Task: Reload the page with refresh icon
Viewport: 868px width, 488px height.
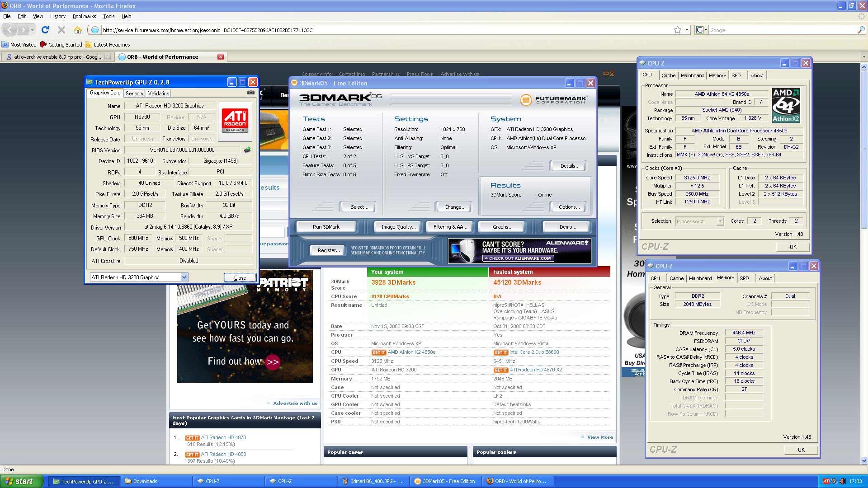Action: (45, 30)
